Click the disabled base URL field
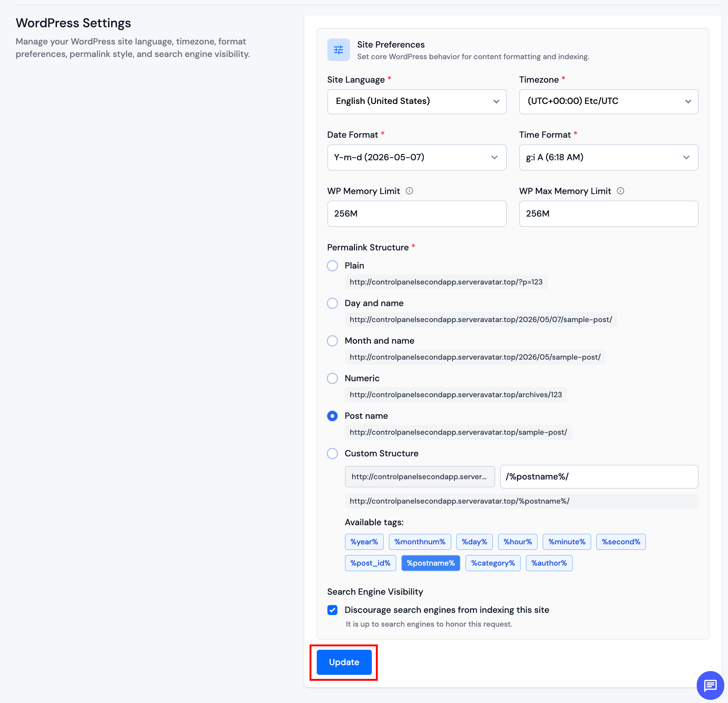This screenshot has height=703, width=728. pyautogui.click(x=420, y=476)
